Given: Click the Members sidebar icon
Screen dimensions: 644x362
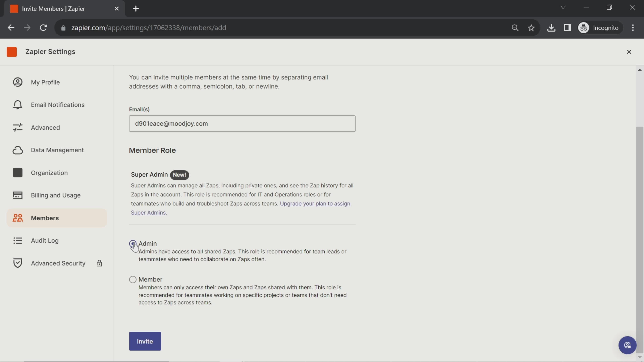Looking at the screenshot, I should tap(17, 218).
